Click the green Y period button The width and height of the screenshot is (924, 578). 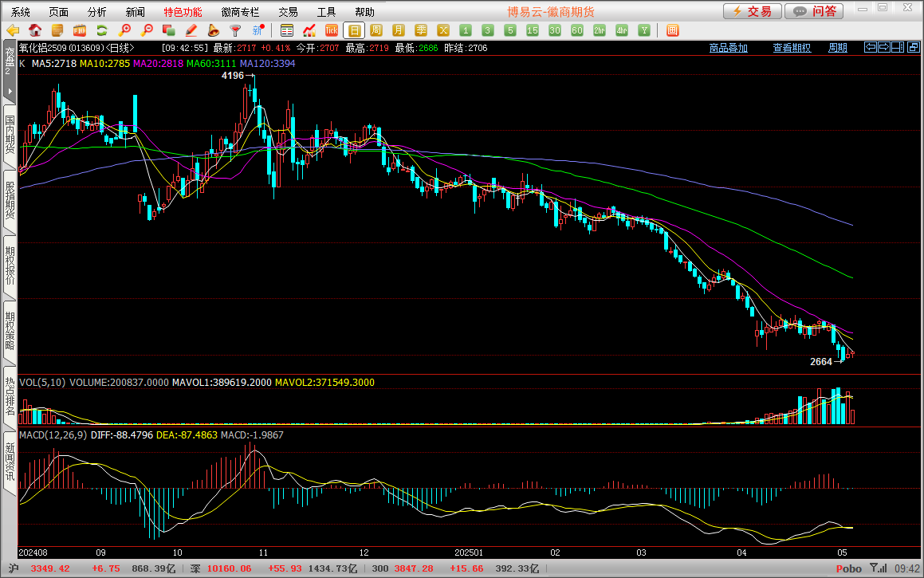(x=645, y=30)
